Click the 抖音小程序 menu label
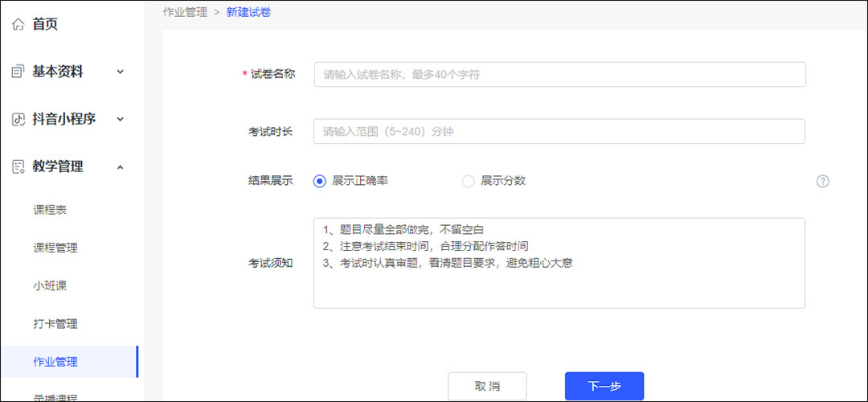 pyautogui.click(x=63, y=119)
